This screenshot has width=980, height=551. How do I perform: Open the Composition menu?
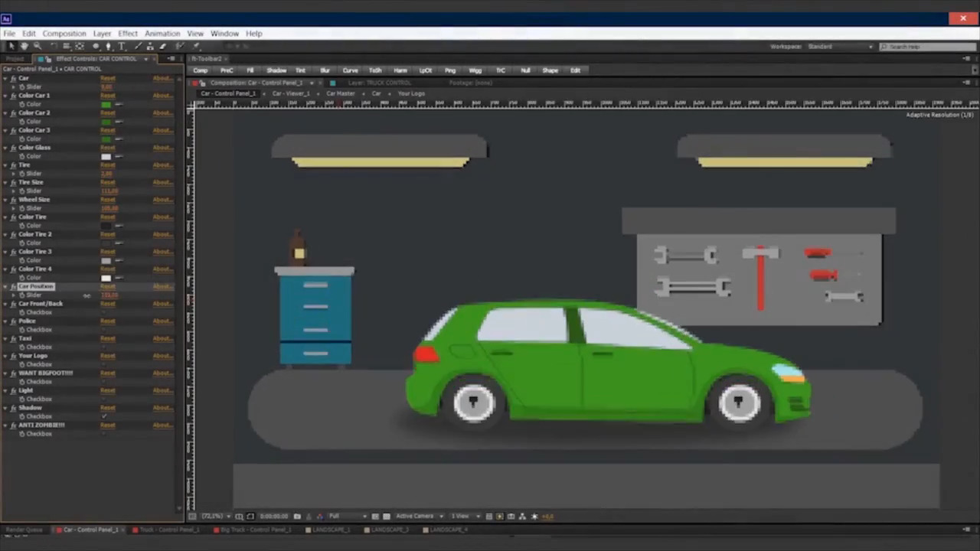[x=64, y=34]
